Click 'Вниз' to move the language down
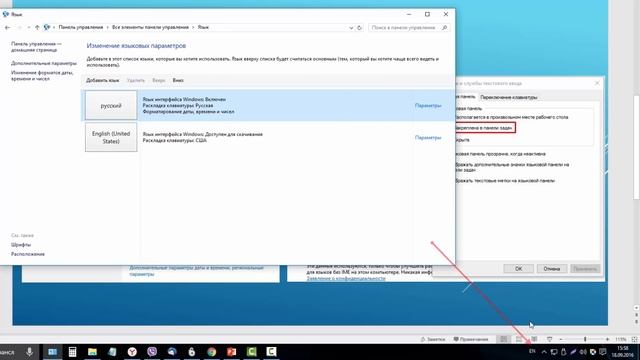Image resolution: width=640 pixels, height=360 pixels. point(178,80)
